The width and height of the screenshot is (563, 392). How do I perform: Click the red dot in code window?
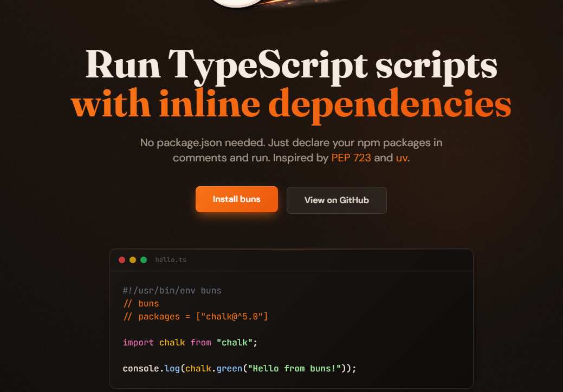point(122,260)
